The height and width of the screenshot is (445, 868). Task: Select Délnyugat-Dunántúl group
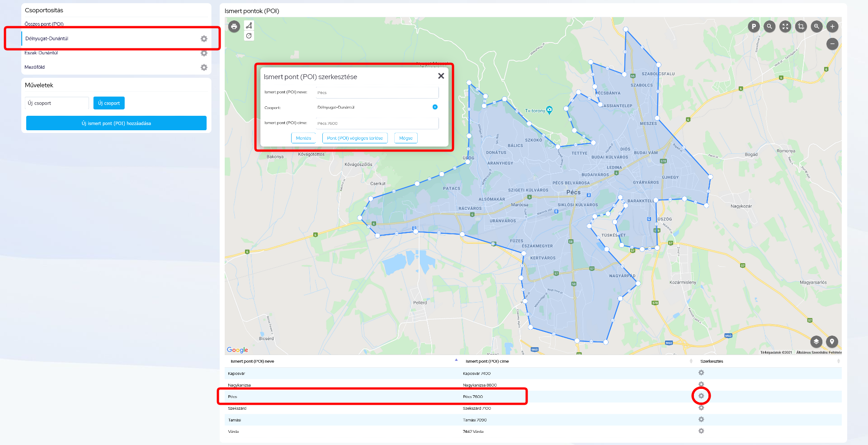pos(47,39)
